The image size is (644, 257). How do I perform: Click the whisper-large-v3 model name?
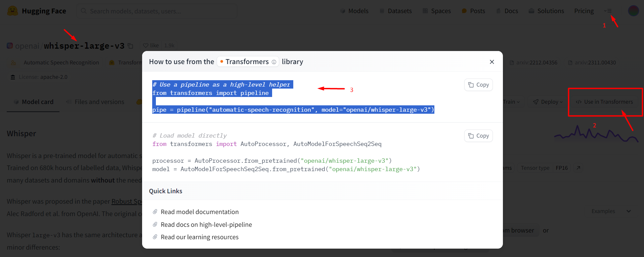[x=84, y=46]
